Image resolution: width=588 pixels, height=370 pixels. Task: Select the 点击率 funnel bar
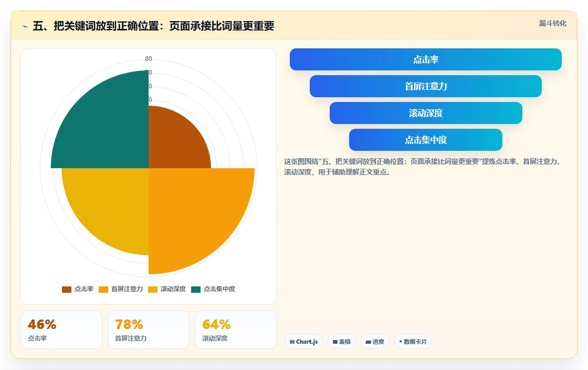click(426, 59)
